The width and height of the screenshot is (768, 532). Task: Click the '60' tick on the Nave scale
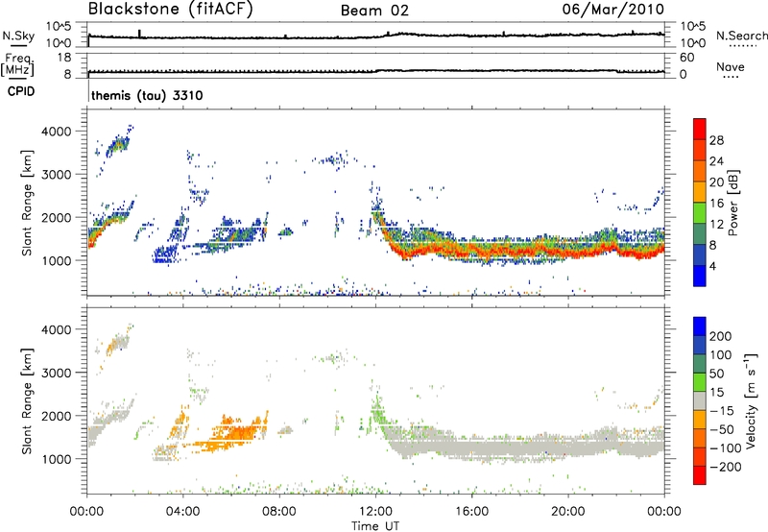(686, 58)
